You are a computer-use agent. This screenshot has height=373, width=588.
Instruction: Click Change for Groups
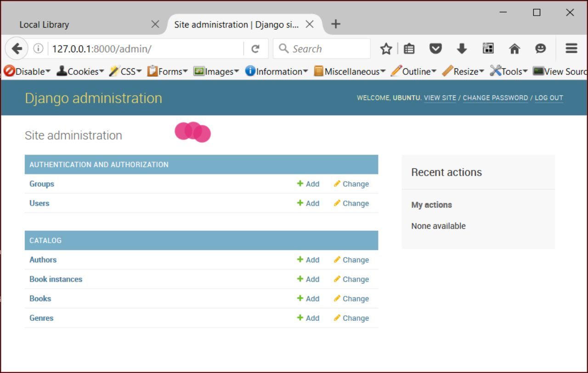(x=351, y=184)
